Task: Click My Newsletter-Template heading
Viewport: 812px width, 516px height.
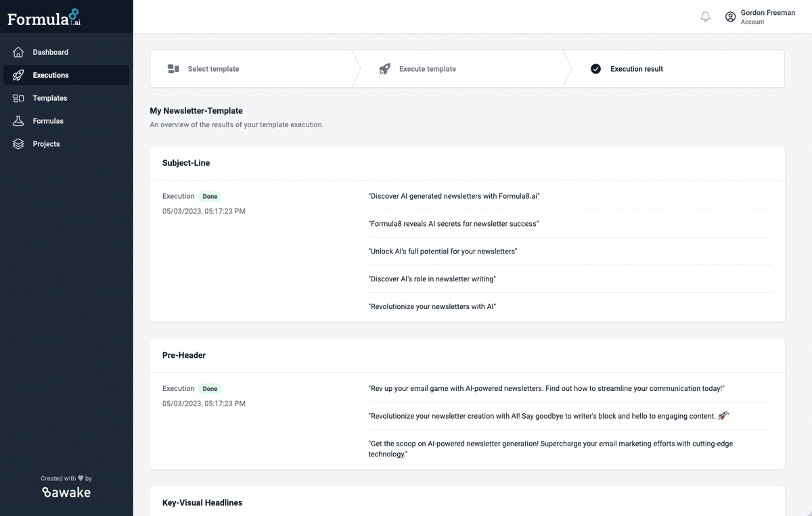Action: click(196, 111)
